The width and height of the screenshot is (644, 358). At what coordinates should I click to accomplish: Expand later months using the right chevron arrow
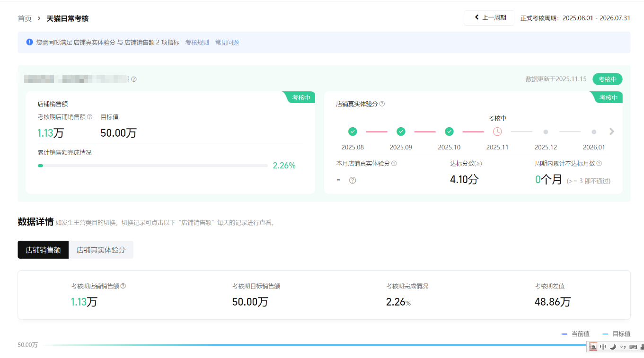pyautogui.click(x=612, y=131)
